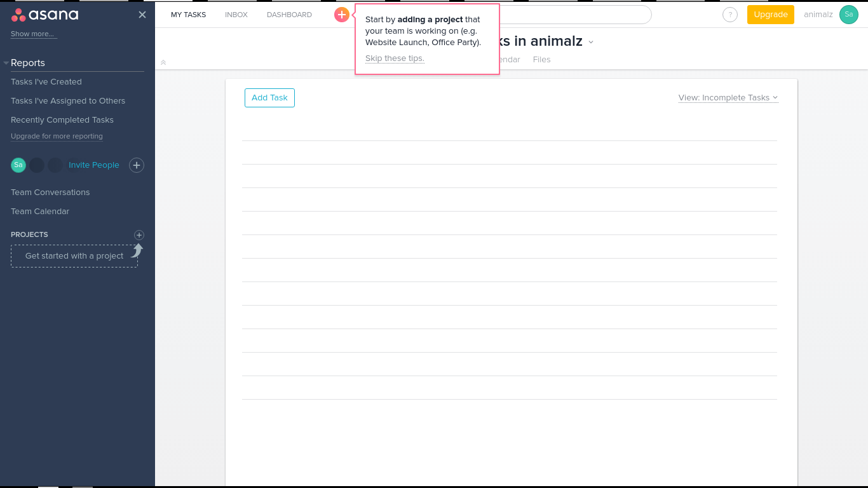Open the Dashboard tab
Viewport: 868px width, 488px height.
(289, 15)
